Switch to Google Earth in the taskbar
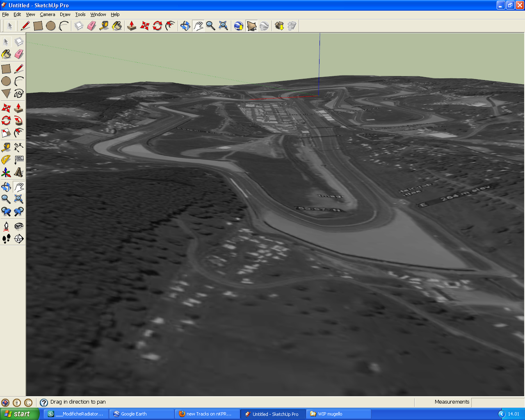Viewport: 525px width, 420px height. coord(142,414)
